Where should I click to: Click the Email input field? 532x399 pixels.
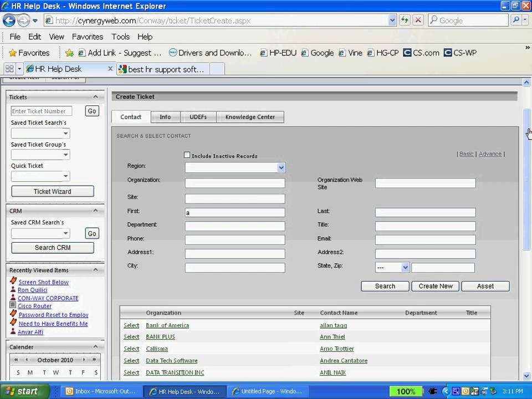tap(425, 240)
